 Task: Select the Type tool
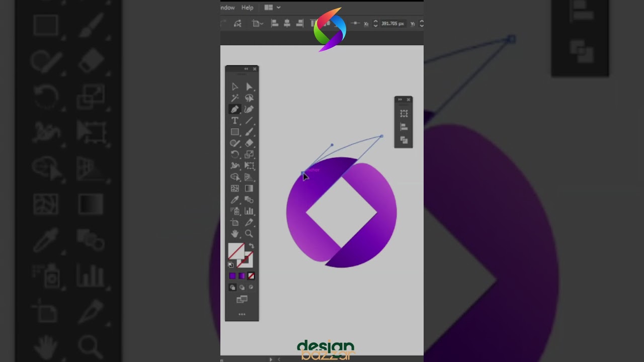tap(235, 121)
